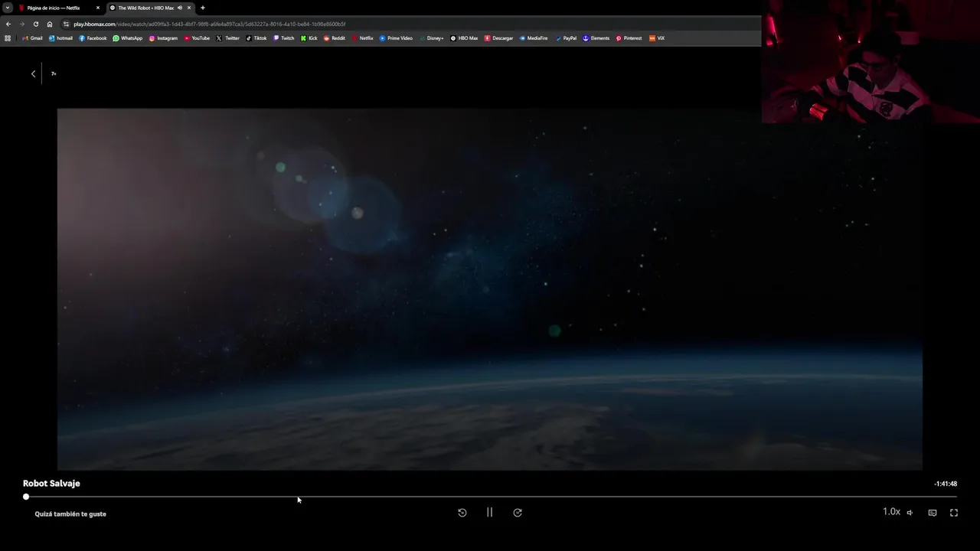Mute the player volume
This screenshot has width=980, height=551.
tap(910, 513)
